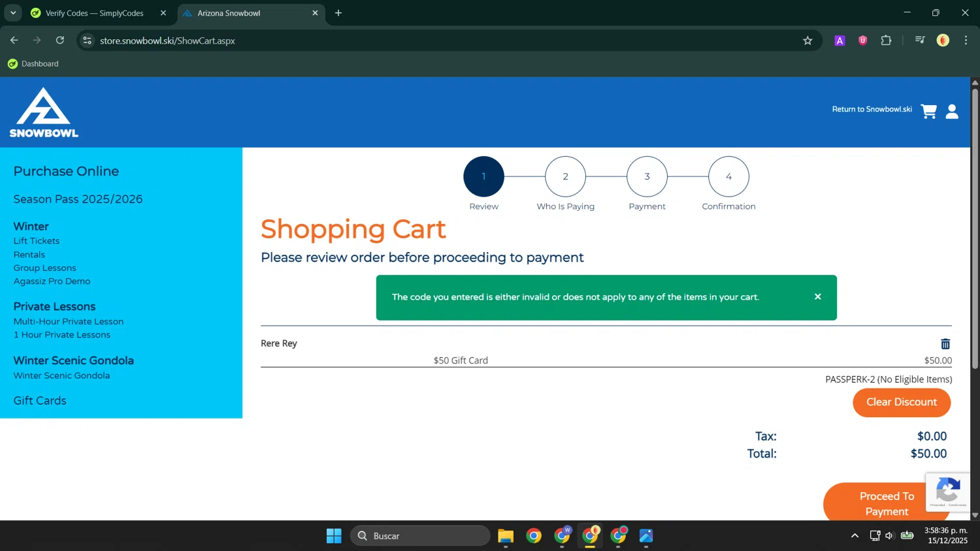Show hidden system tray icons
This screenshot has width=980, height=551.
click(x=855, y=536)
